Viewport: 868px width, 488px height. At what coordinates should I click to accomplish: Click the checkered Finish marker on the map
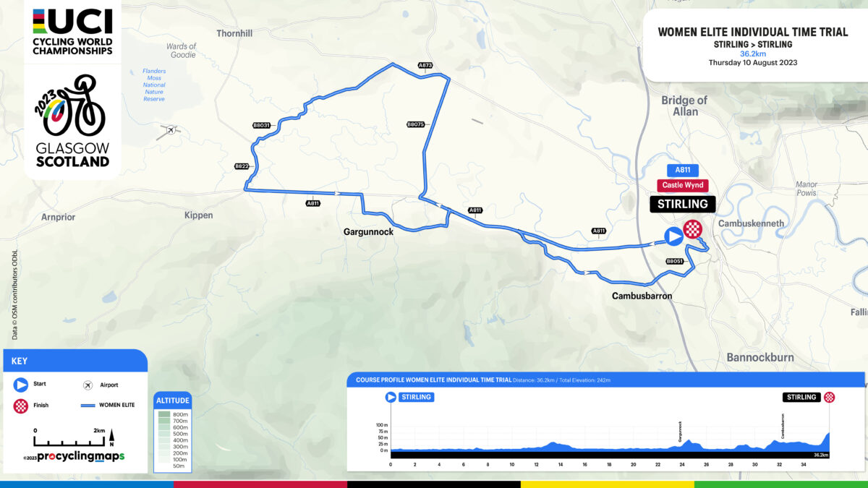point(693,229)
